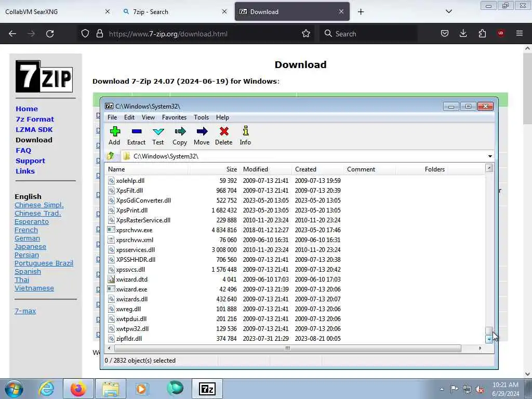This screenshot has height=399, width=532.
Task: Open the Support sidebar link
Action: tap(31, 161)
